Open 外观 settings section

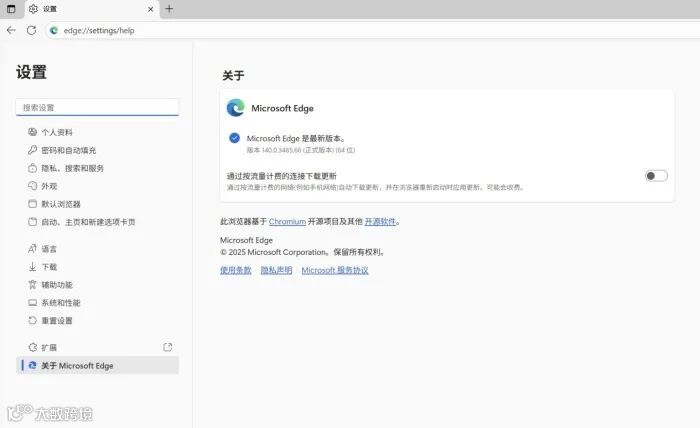(49, 186)
